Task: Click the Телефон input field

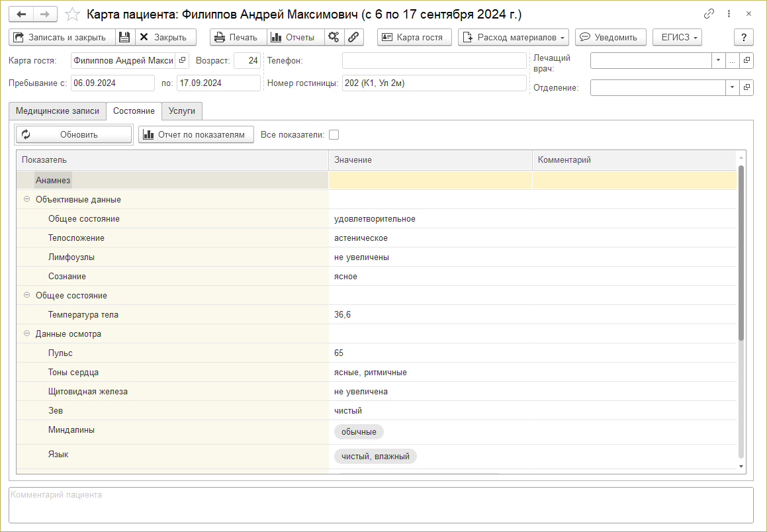Action: 434,61
